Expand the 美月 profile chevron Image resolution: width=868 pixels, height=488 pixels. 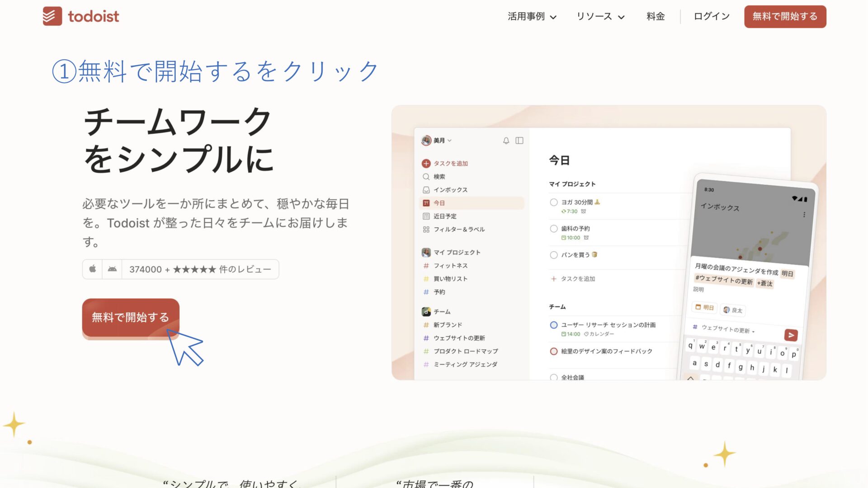point(448,141)
